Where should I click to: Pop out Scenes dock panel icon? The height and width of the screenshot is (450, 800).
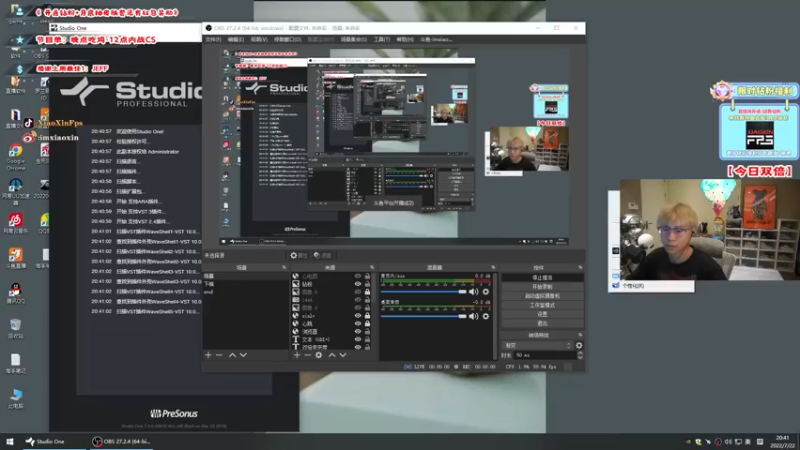click(284, 267)
